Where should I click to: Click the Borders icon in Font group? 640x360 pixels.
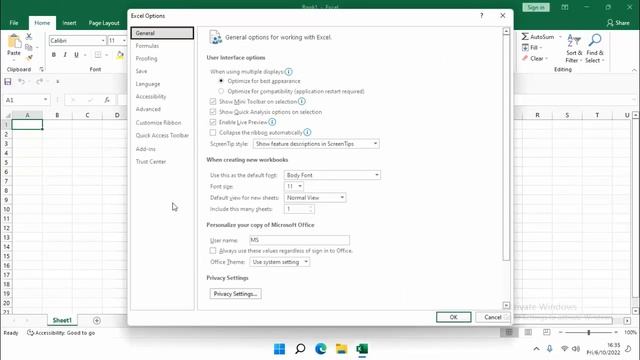coord(98,55)
